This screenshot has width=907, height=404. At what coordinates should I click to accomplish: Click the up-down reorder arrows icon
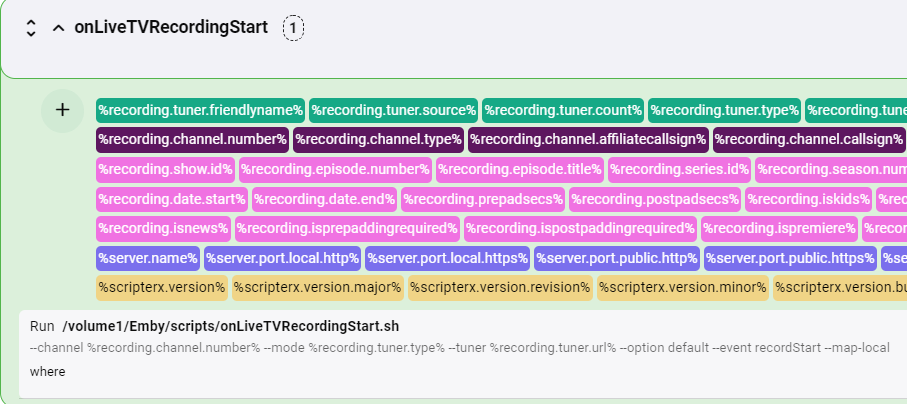(x=31, y=28)
